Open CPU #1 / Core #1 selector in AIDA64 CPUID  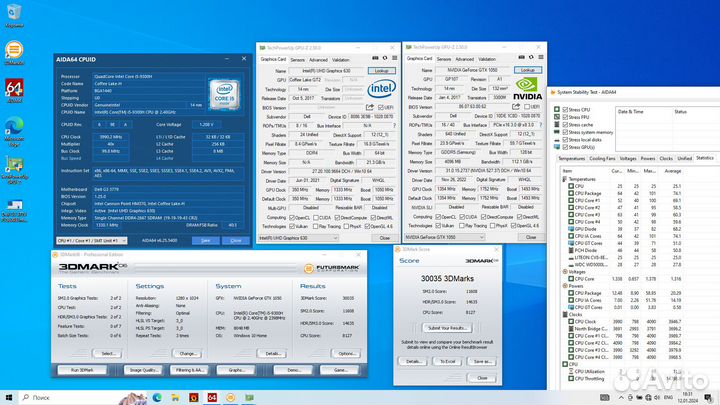(x=91, y=240)
